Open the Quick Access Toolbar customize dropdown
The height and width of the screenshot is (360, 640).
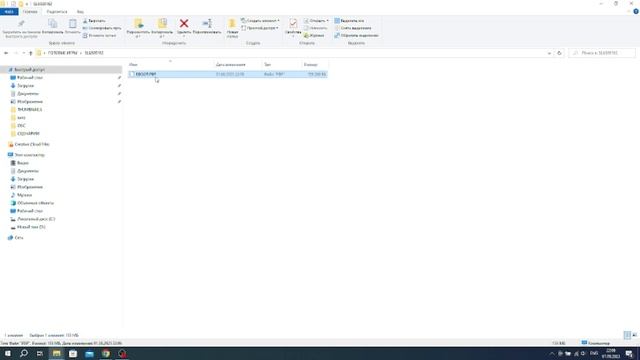(27, 4)
